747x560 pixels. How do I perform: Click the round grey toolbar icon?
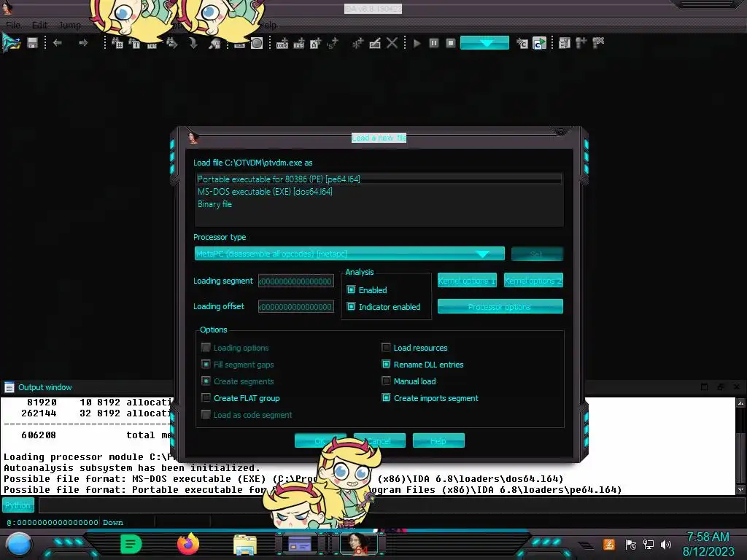(x=257, y=43)
